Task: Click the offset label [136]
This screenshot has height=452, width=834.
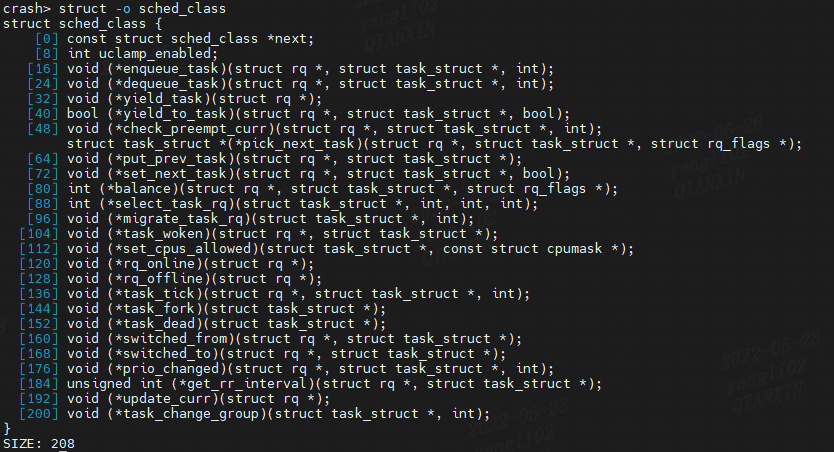Action: click(x=38, y=293)
